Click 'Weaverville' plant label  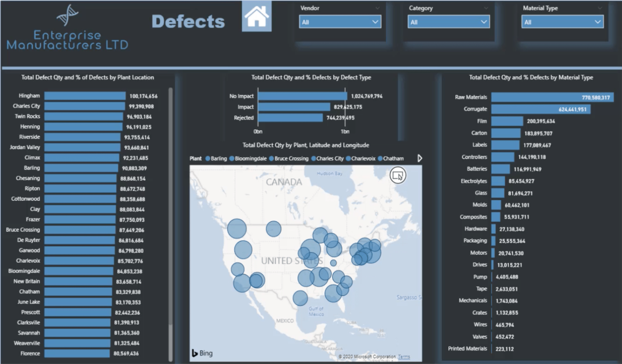click(27, 343)
